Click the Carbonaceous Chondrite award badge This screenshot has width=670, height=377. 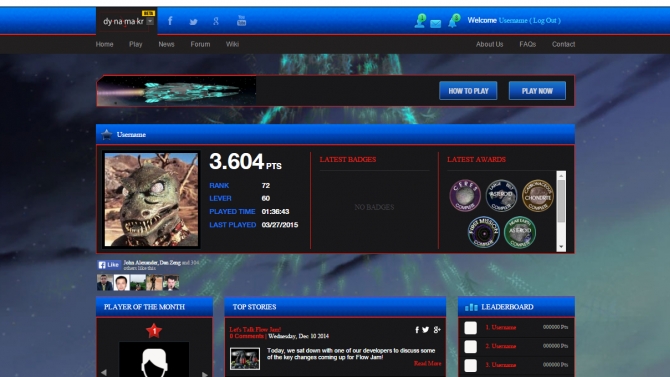coord(538,195)
